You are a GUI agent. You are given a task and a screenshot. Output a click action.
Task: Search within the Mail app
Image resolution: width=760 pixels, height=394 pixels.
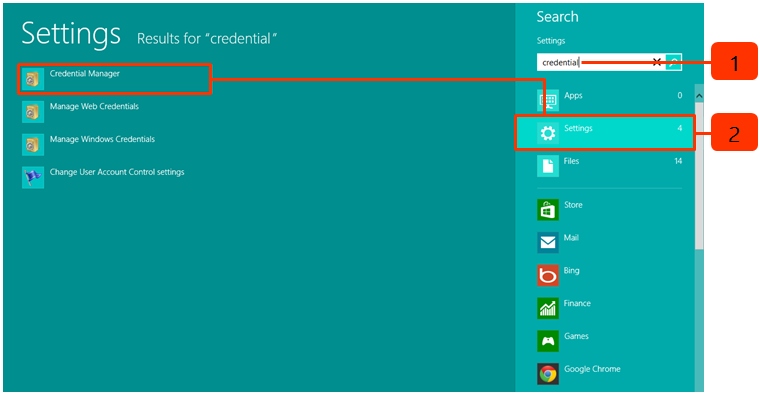pos(610,242)
